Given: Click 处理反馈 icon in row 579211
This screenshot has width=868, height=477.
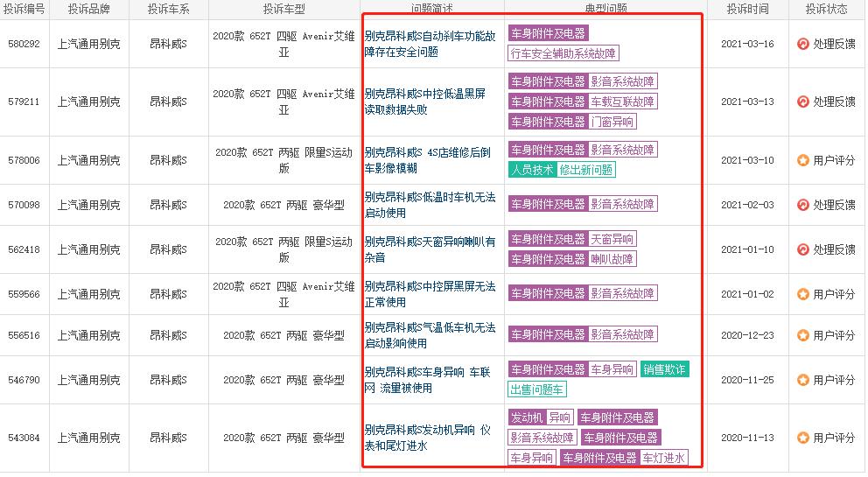Looking at the screenshot, I should coord(802,102).
